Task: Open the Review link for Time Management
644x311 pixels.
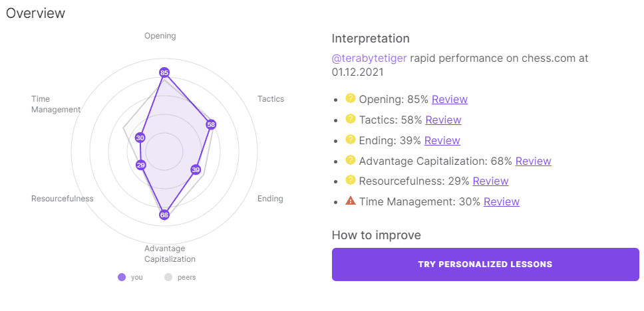Action: pyautogui.click(x=502, y=201)
